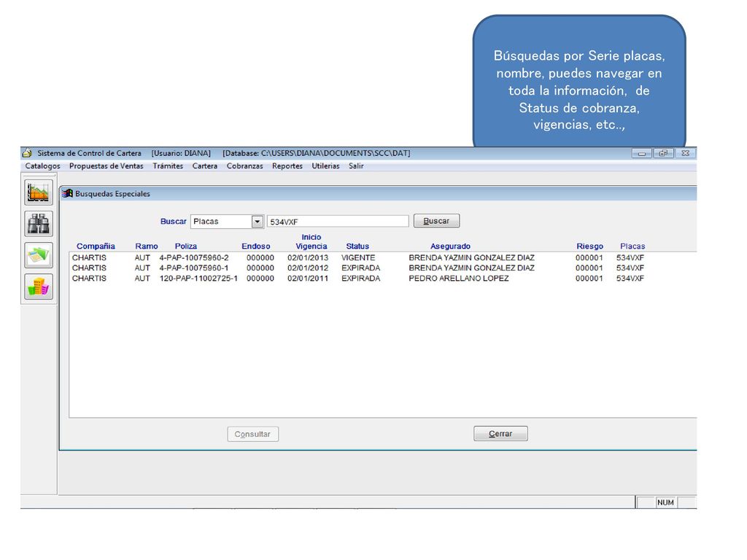
Task: Open the Reportes menu
Action: click(x=287, y=166)
